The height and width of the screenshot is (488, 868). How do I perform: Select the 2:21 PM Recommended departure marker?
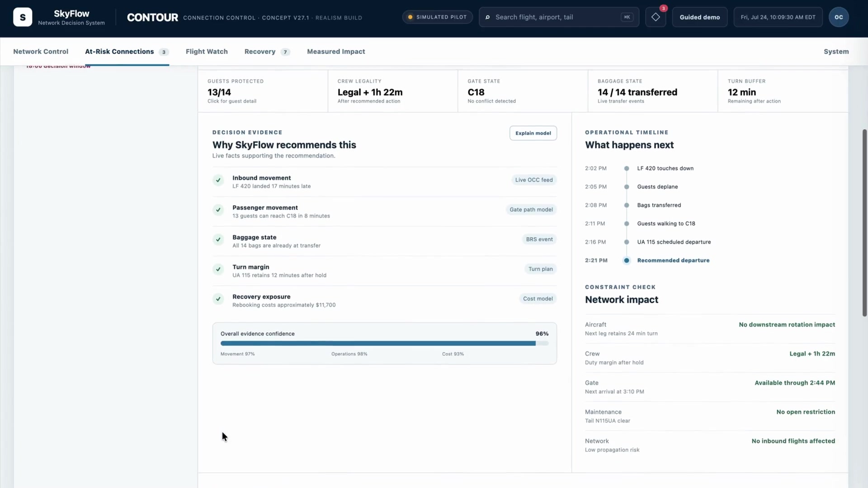(626, 261)
